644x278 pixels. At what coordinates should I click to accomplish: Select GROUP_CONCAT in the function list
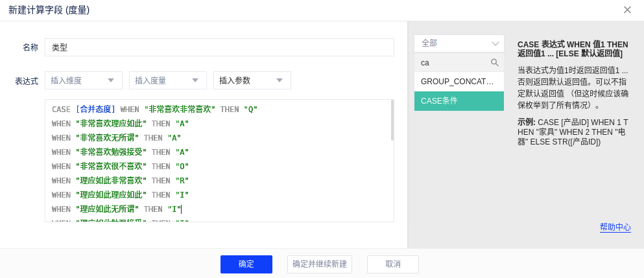[459, 82]
